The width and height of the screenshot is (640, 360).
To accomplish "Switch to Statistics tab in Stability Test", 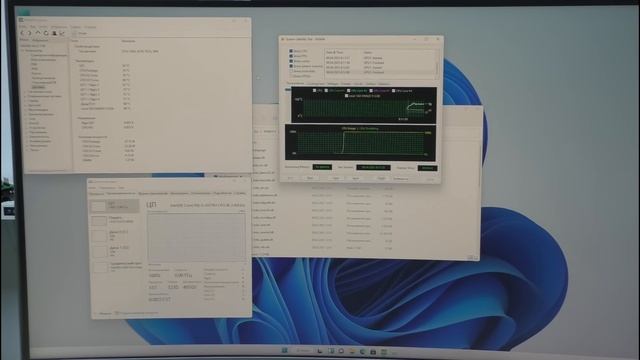I will (384, 84).
